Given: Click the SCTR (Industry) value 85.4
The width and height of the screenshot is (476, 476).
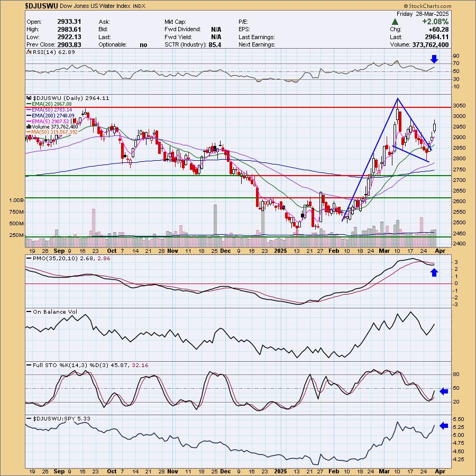Looking at the screenshot, I should (x=215, y=44).
